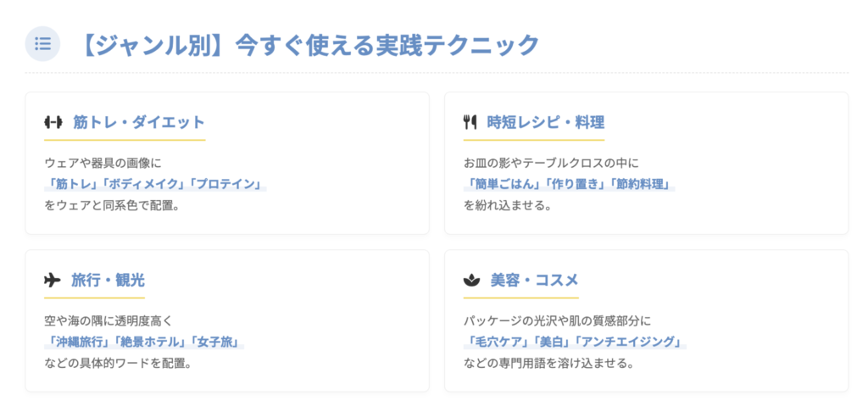Open the 美容・コスメ card title

[x=534, y=280]
